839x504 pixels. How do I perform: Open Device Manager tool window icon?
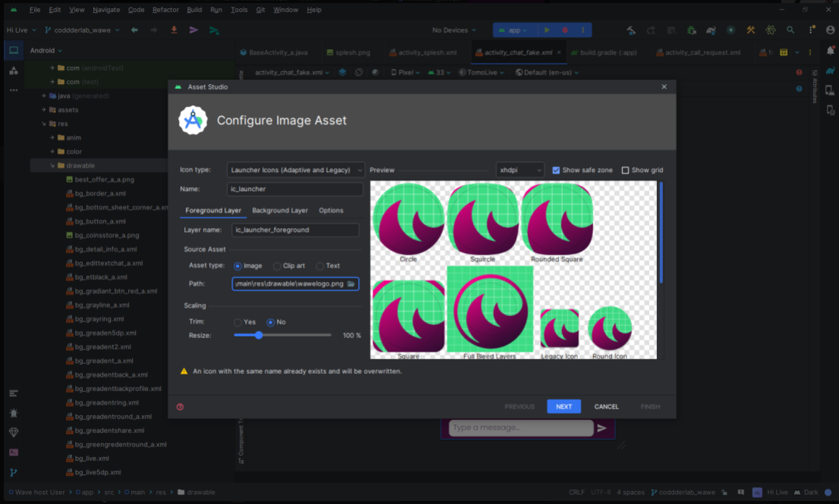point(831,90)
